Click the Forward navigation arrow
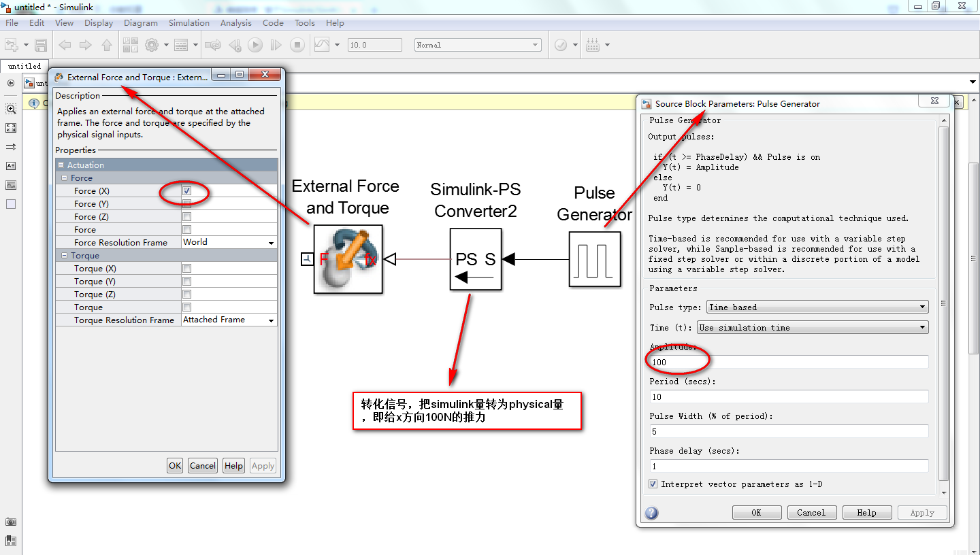The width and height of the screenshot is (980, 555). tap(86, 45)
